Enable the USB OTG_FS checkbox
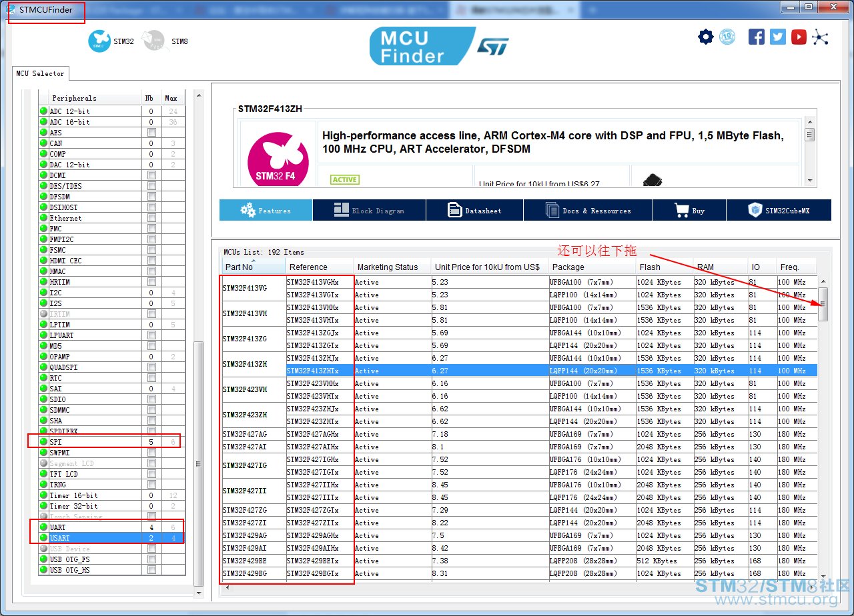Image resolution: width=854 pixels, height=616 pixels. 151,559
